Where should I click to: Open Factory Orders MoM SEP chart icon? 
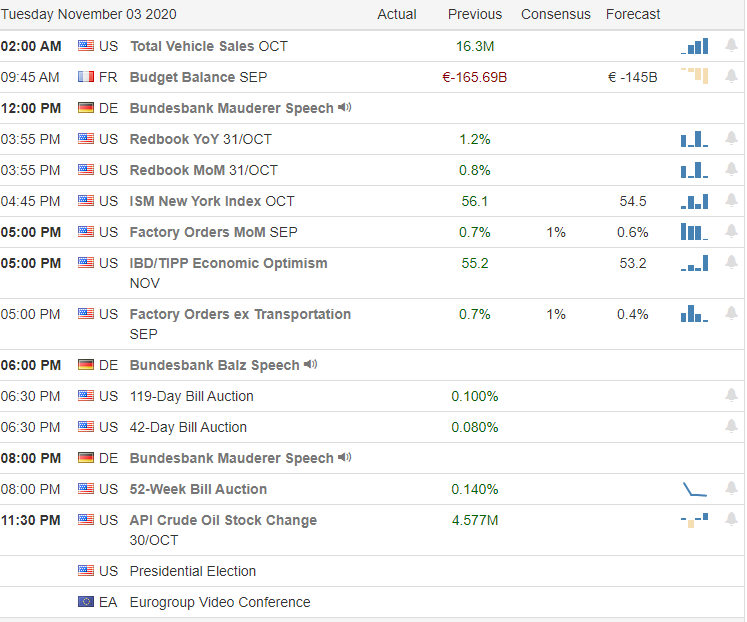pos(695,232)
